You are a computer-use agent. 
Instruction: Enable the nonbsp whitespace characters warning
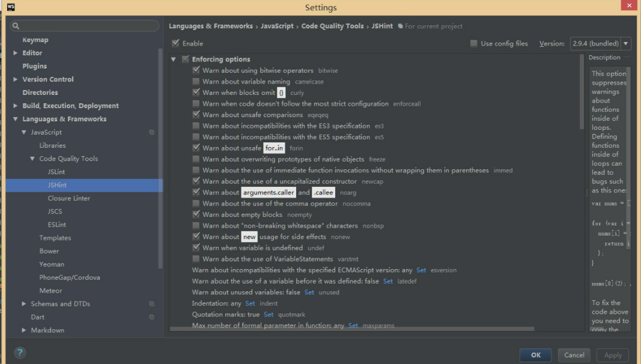point(196,225)
